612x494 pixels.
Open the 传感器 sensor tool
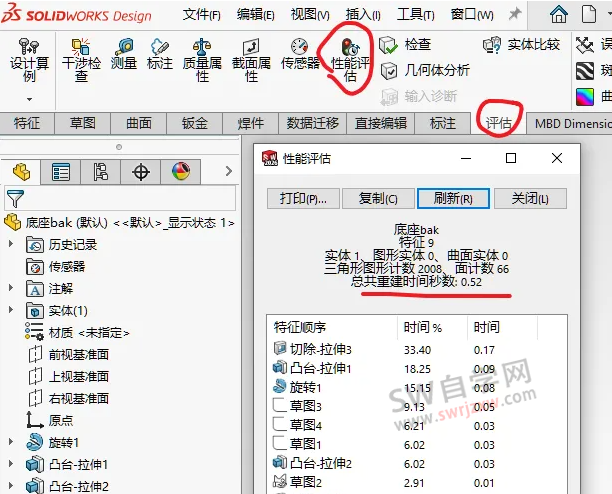pyautogui.click(x=300, y=55)
